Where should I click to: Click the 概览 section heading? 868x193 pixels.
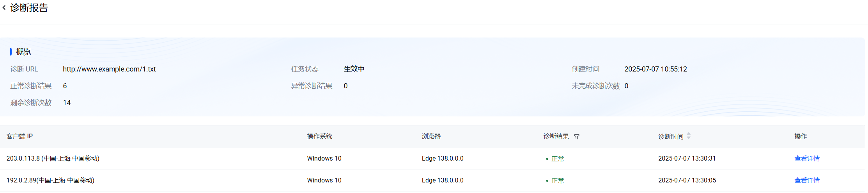click(x=23, y=52)
